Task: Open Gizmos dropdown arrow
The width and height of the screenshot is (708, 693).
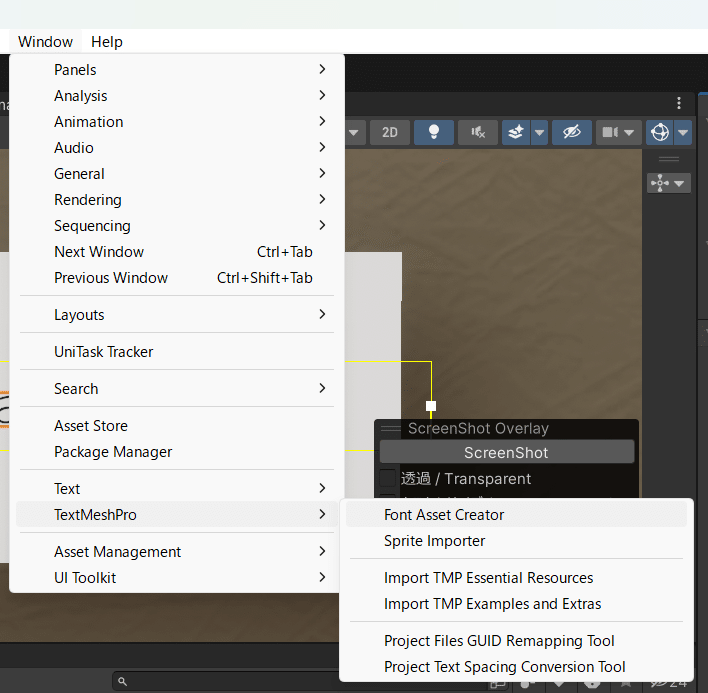Action: tap(683, 132)
